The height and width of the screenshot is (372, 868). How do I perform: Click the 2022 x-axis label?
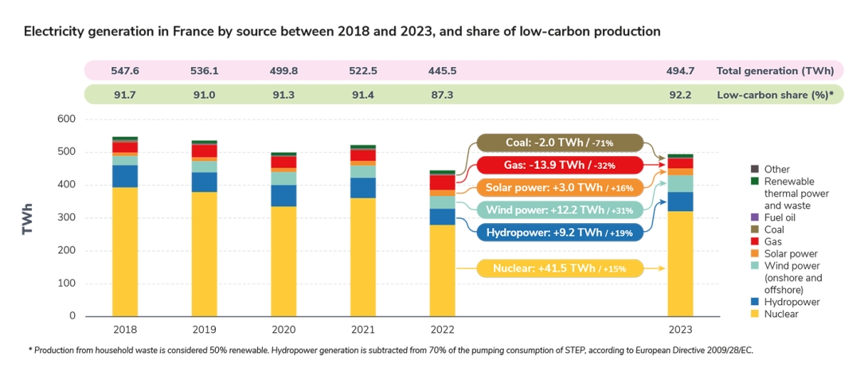442,330
